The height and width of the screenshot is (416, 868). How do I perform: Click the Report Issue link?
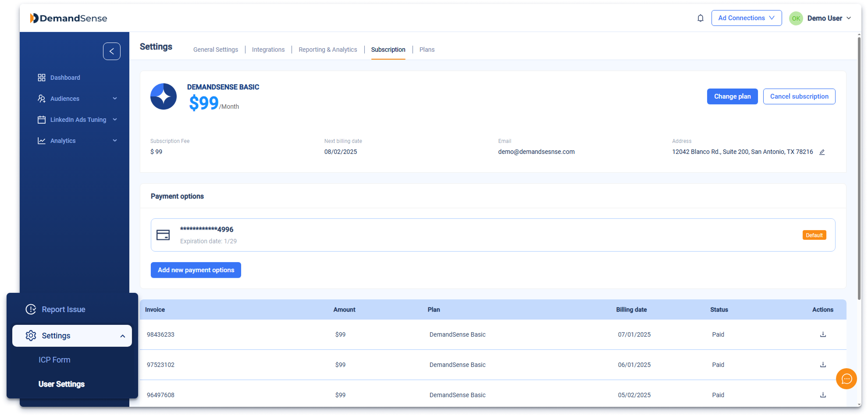(x=64, y=309)
